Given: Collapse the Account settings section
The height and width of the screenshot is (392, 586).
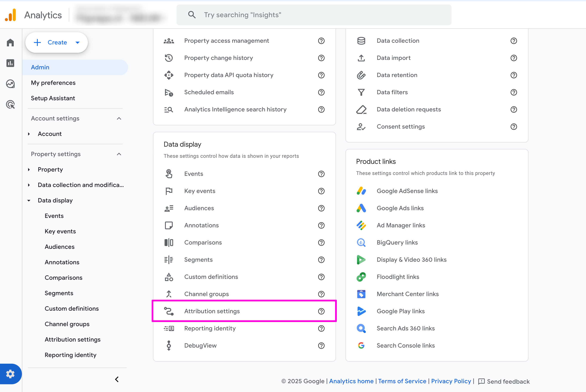Looking at the screenshot, I should tap(119, 119).
